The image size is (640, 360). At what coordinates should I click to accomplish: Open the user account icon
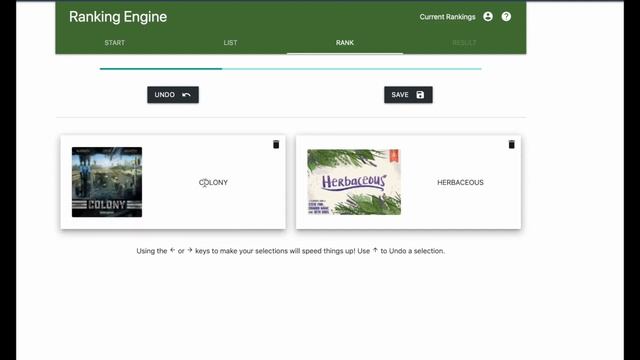click(488, 16)
